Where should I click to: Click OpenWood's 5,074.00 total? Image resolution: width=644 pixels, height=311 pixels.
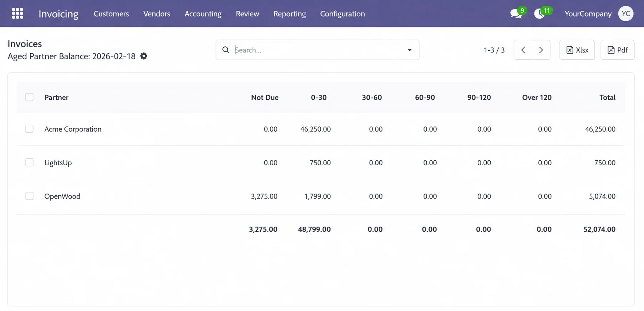pyautogui.click(x=602, y=196)
